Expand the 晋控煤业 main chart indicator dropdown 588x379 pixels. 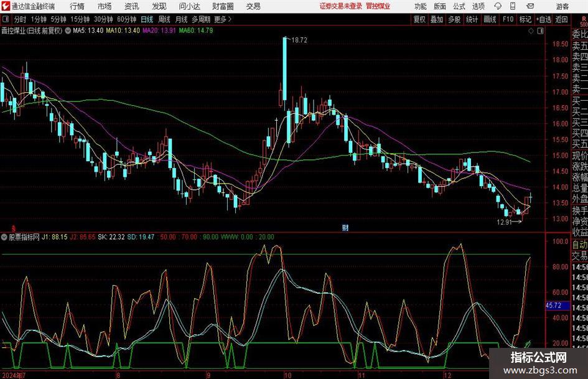tap(68, 30)
